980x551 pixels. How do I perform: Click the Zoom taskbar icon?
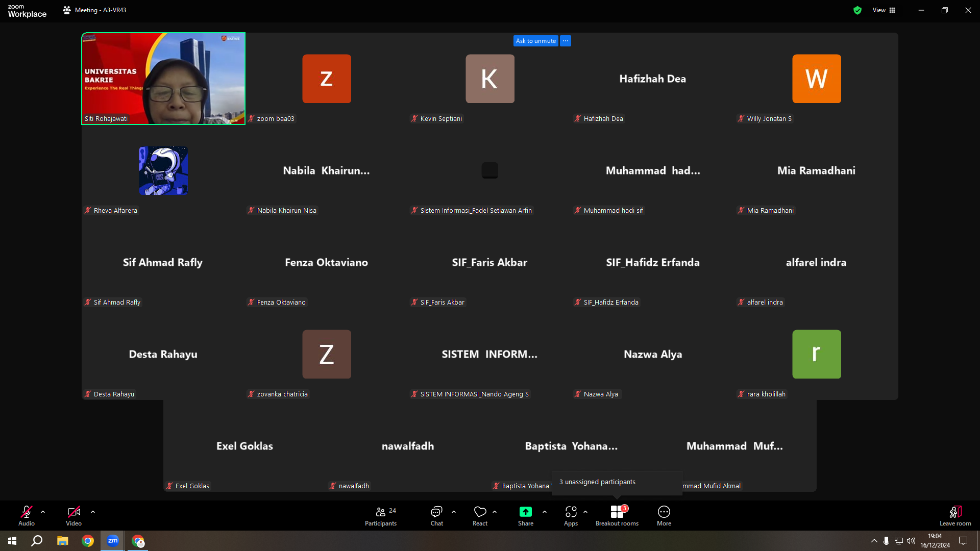coord(113,541)
